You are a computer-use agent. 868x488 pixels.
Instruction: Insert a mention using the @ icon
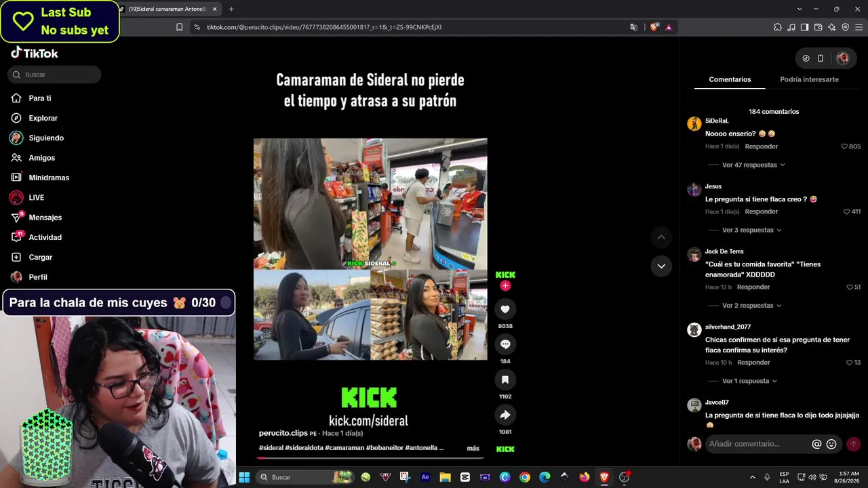click(x=816, y=444)
